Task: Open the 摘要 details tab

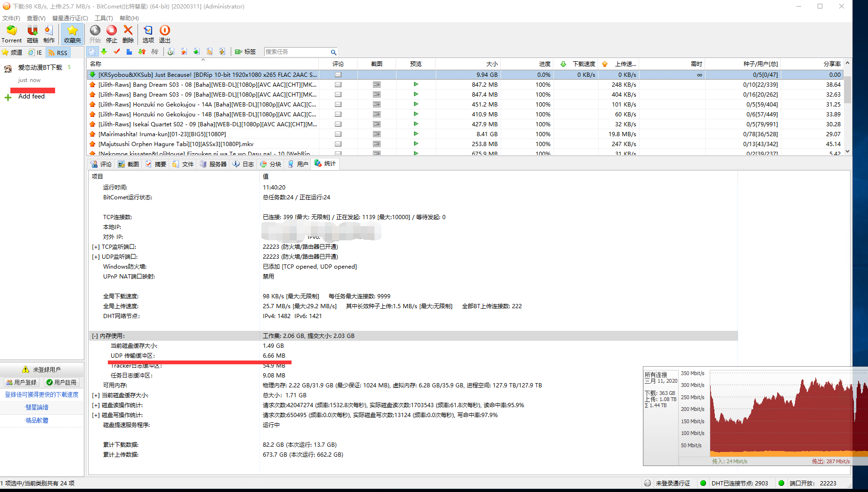Action: [x=156, y=164]
